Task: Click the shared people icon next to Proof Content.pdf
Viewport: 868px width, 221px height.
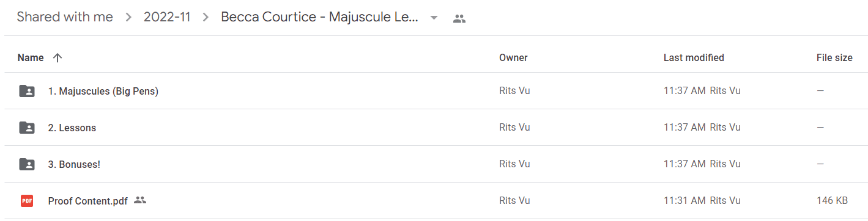Action: pyautogui.click(x=140, y=200)
